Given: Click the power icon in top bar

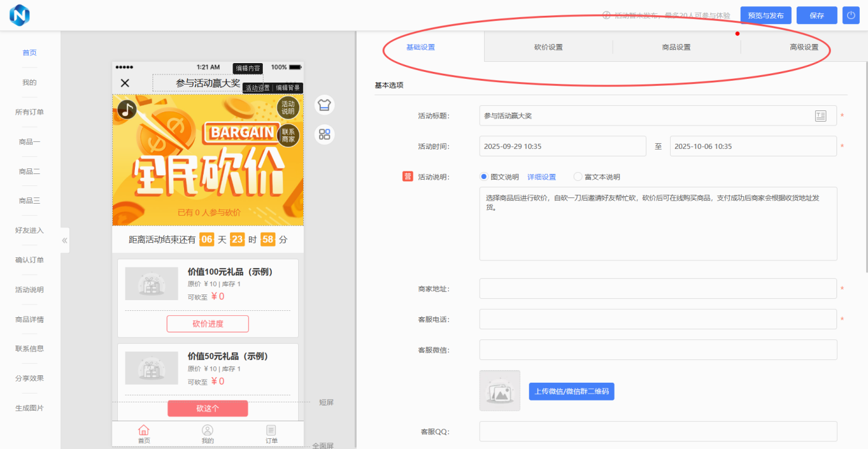Looking at the screenshot, I should (x=851, y=16).
